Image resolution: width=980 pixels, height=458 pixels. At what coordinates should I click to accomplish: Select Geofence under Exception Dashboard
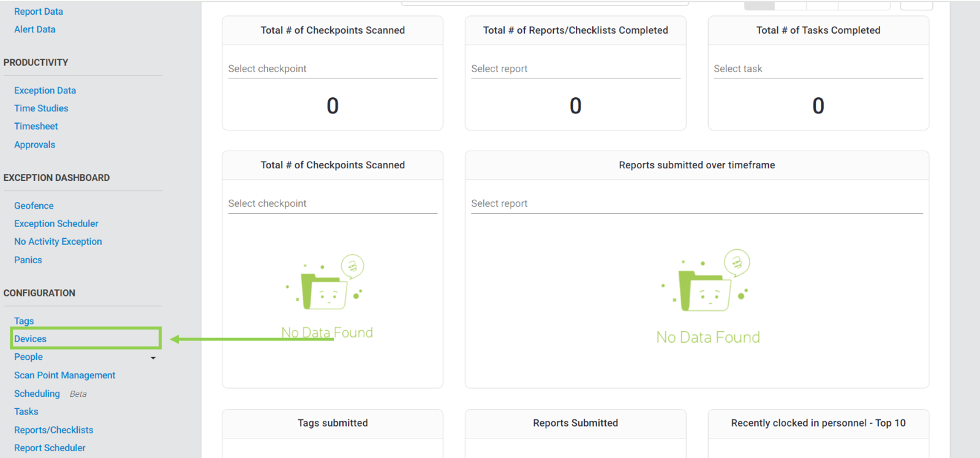[x=34, y=206]
